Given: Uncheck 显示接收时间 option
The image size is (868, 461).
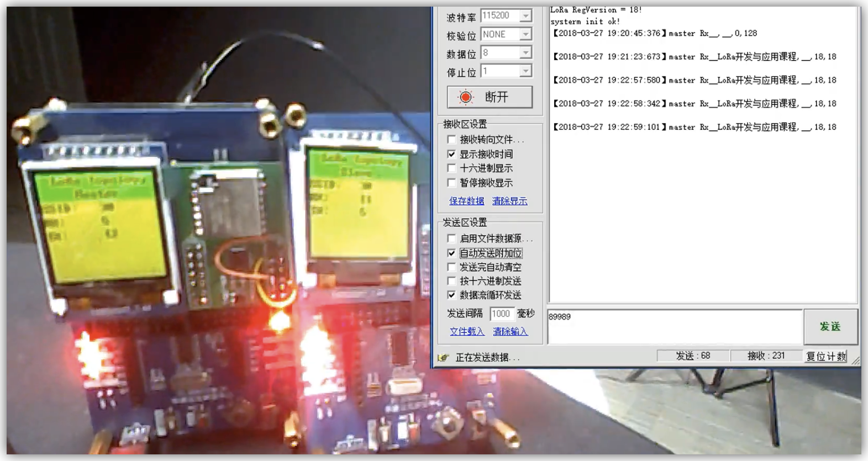Looking at the screenshot, I should (451, 154).
